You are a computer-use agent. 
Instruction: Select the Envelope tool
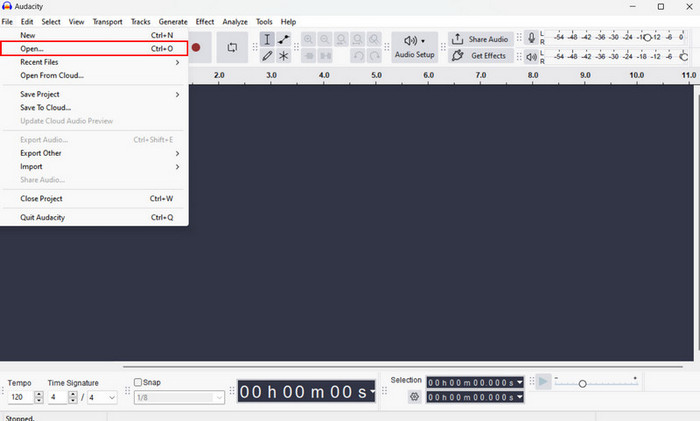(283, 39)
